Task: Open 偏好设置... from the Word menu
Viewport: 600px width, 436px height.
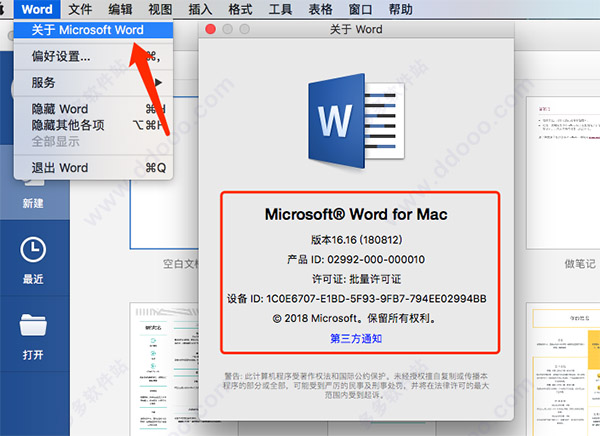Action: (93, 57)
